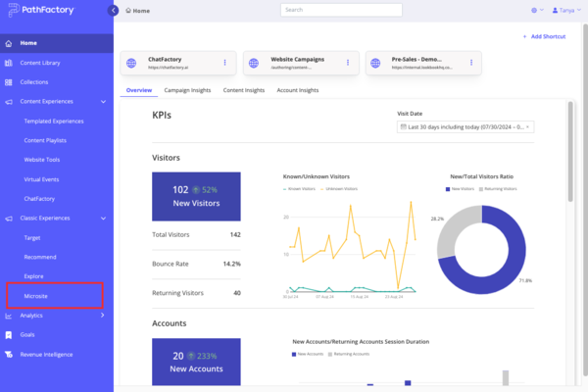Click in the Search field
Screen dimensions: 588x392
point(341,10)
